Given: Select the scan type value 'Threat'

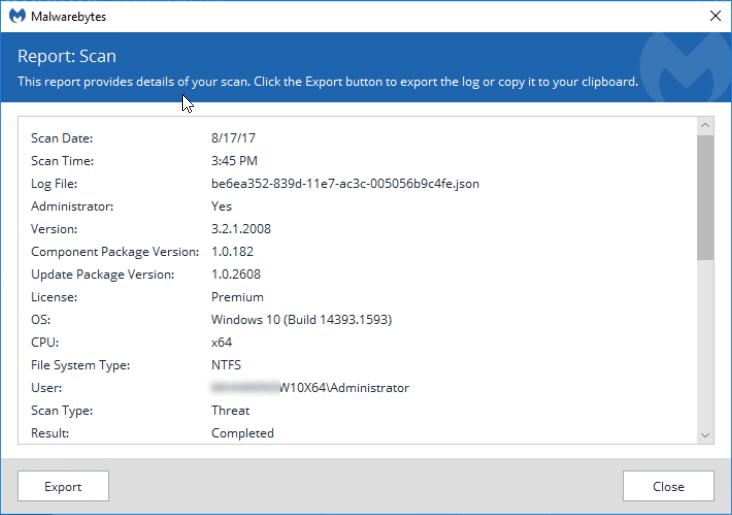Looking at the screenshot, I should tap(230, 410).
